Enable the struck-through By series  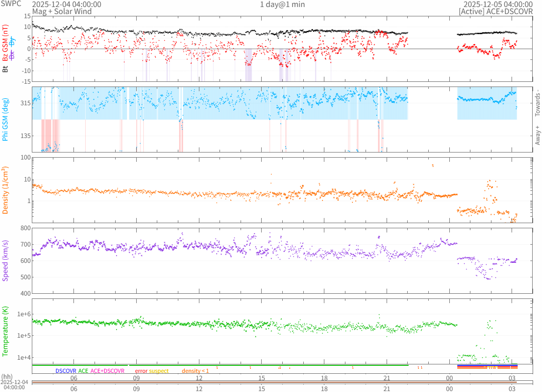click(12, 39)
